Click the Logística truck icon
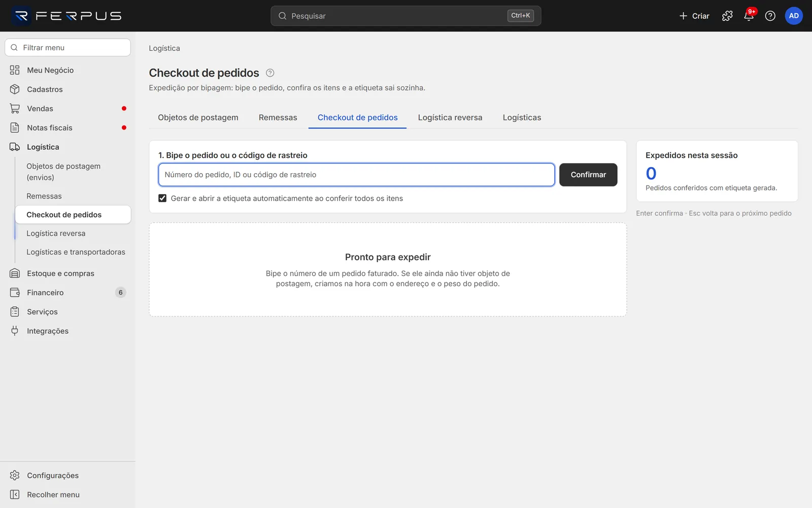This screenshot has height=508, width=812. [15, 147]
